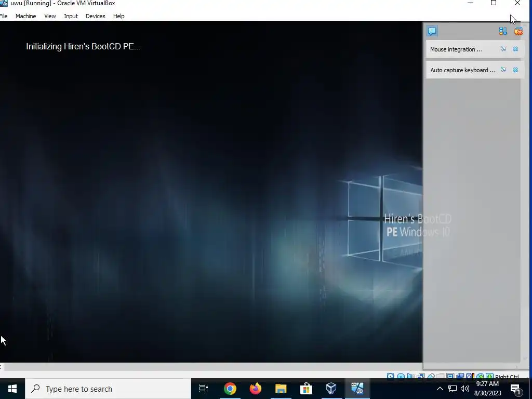Image resolution: width=532 pixels, height=399 pixels.
Task: Launch Google Chrome from taskbar
Action: click(x=230, y=389)
